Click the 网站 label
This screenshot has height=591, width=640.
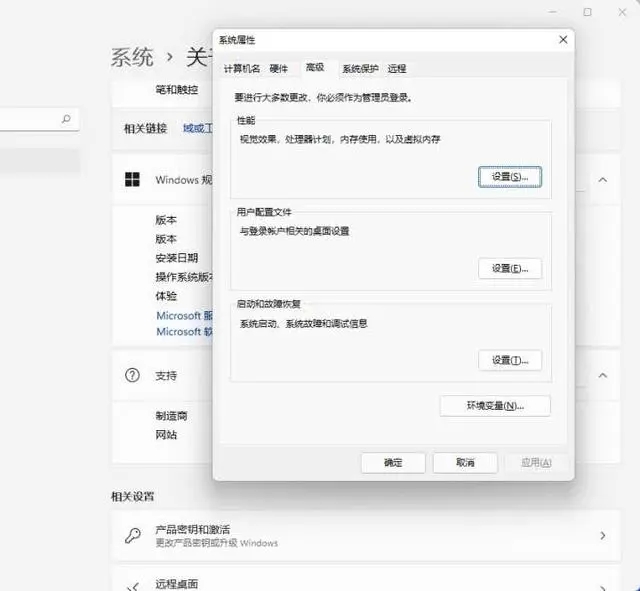pyautogui.click(x=166, y=435)
